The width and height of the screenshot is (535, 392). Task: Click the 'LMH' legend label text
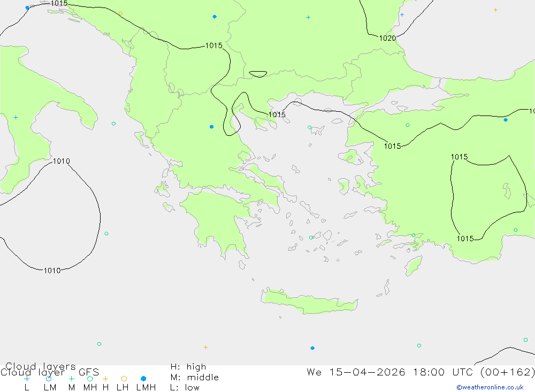(x=146, y=388)
